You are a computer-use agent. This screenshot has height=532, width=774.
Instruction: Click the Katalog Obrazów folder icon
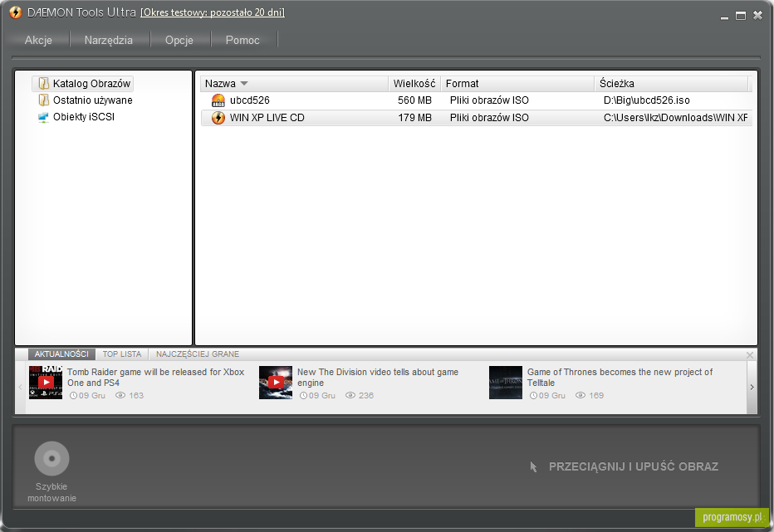(44, 83)
